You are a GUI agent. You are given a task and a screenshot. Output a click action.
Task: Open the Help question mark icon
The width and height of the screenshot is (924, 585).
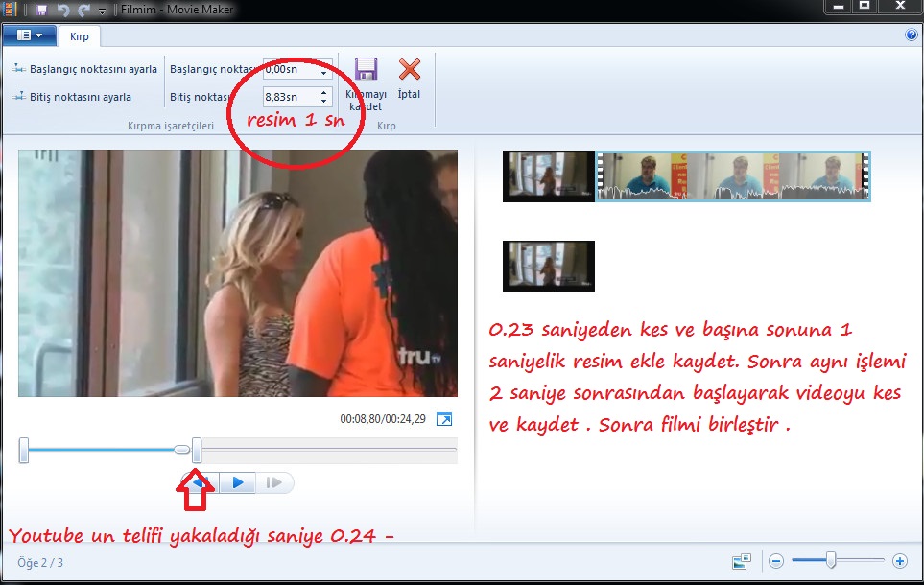coord(912,35)
